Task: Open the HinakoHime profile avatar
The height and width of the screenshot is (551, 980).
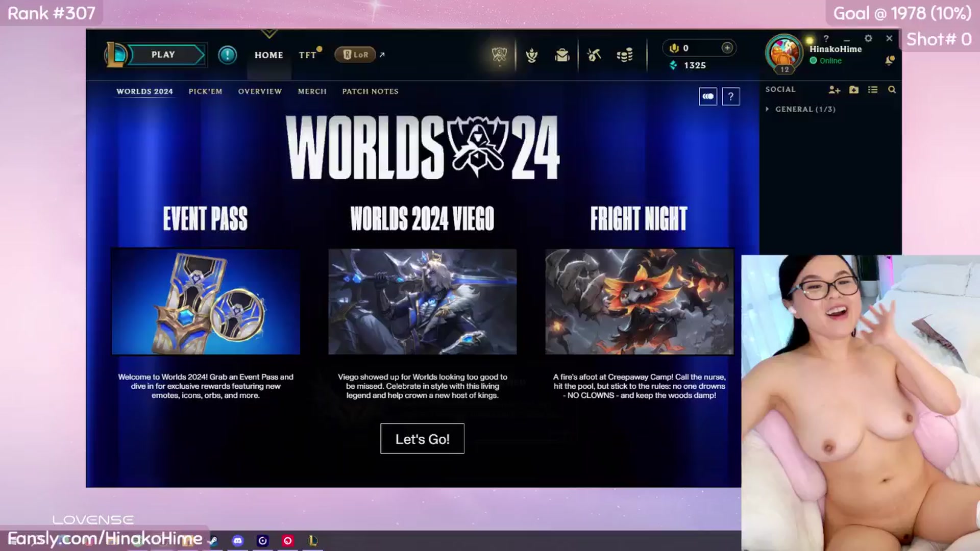Action: [x=784, y=53]
